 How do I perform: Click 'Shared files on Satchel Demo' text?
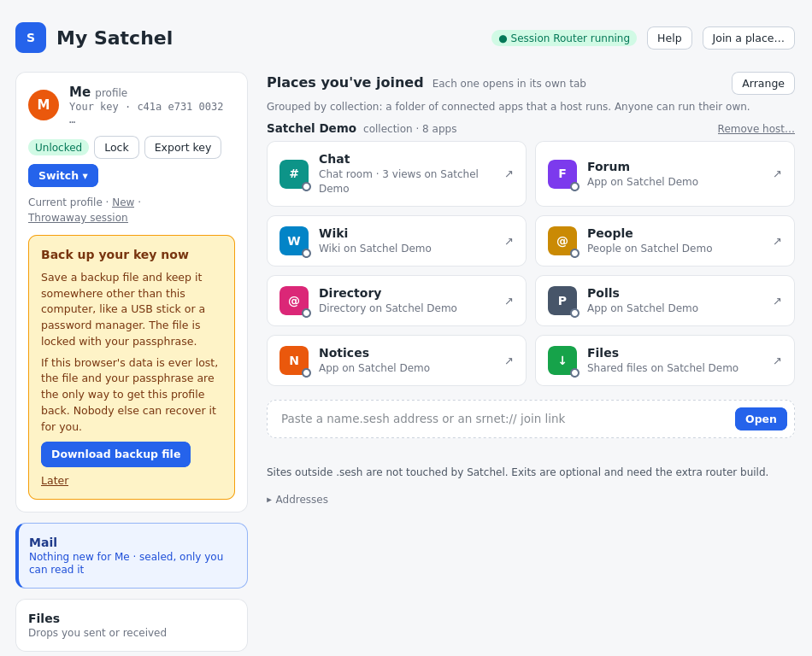point(662,368)
